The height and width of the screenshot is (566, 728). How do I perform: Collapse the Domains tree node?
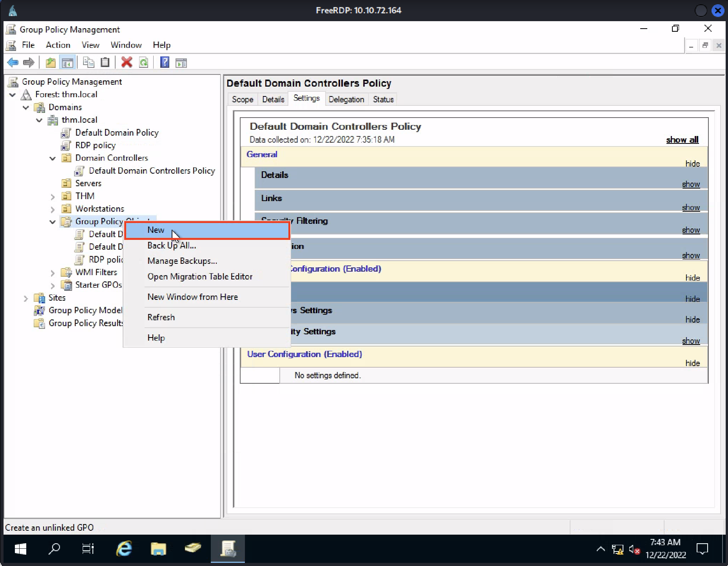pyautogui.click(x=26, y=107)
